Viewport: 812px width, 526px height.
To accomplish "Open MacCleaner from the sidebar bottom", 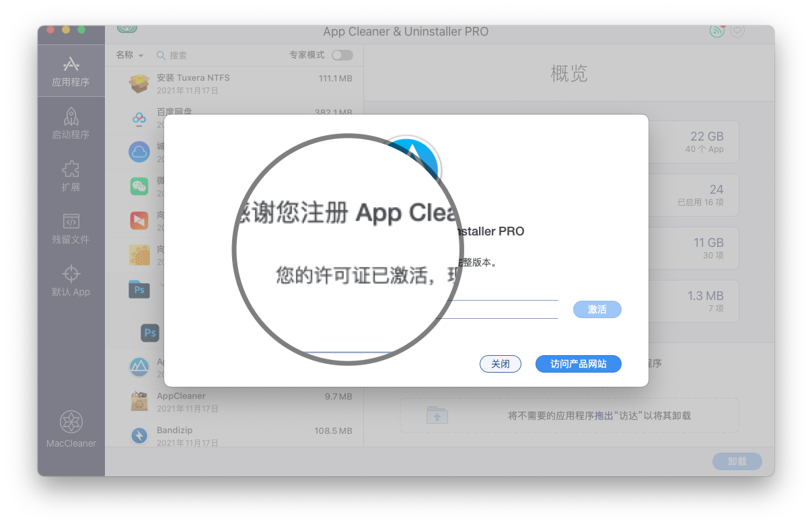I will click(x=71, y=428).
